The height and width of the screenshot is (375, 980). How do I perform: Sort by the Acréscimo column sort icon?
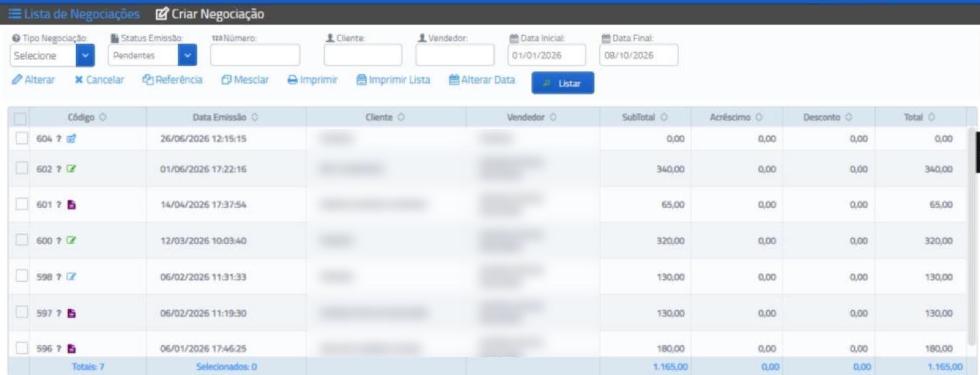pos(759,117)
